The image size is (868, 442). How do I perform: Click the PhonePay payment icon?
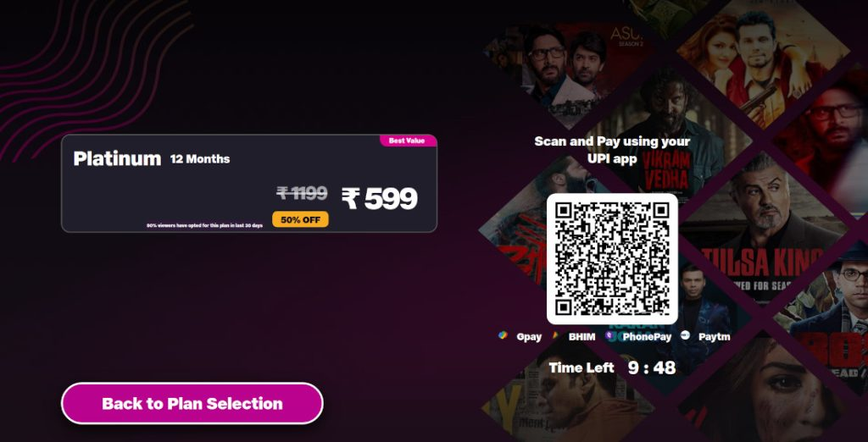pos(610,335)
